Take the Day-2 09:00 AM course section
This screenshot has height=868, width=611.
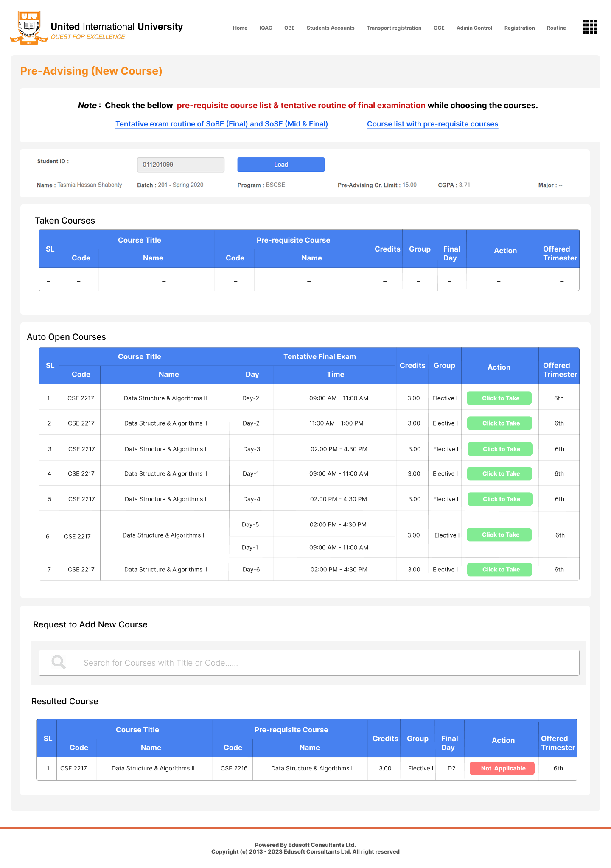click(499, 398)
